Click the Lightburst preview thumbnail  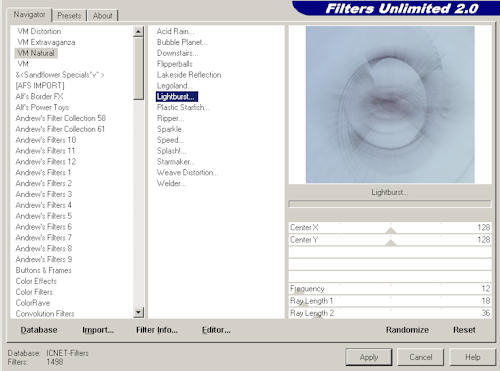[x=390, y=104]
